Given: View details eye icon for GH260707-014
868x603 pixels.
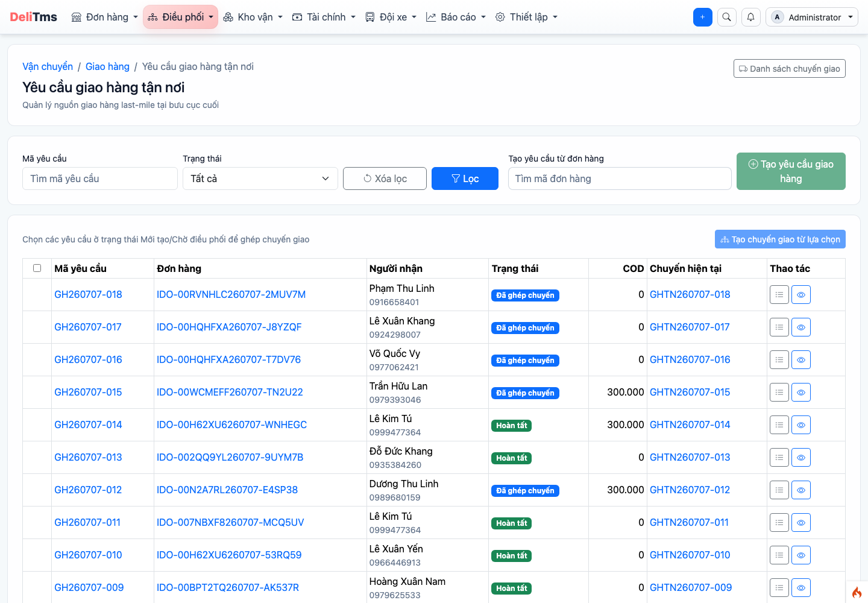Looking at the screenshot, I should click(801, 425).
